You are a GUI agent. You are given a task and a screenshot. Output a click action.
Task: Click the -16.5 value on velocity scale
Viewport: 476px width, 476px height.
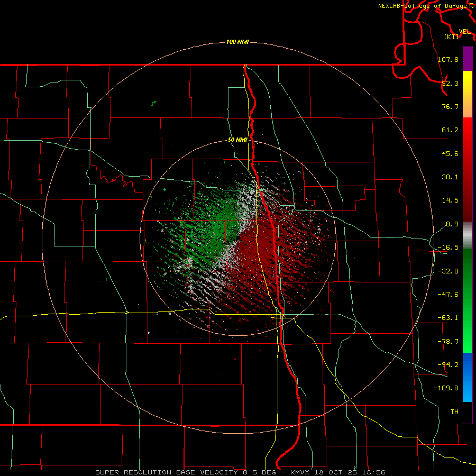coord(448,248)
